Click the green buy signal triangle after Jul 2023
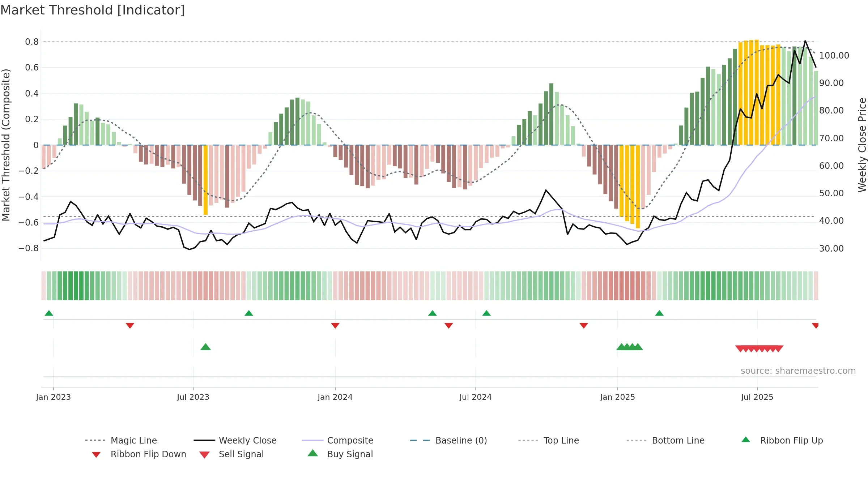This screenshot has width=868, height=488. click(x=205, y=347)
